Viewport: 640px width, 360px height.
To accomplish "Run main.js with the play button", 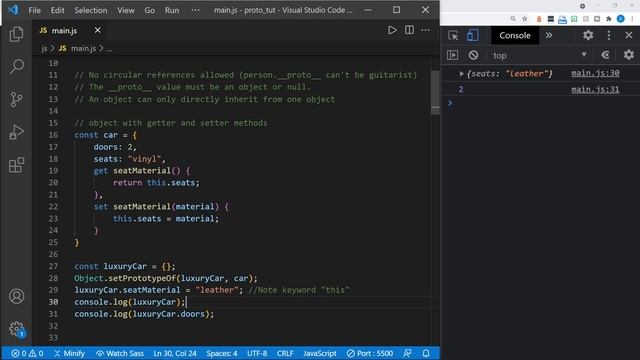I will [x=392, y=30].
